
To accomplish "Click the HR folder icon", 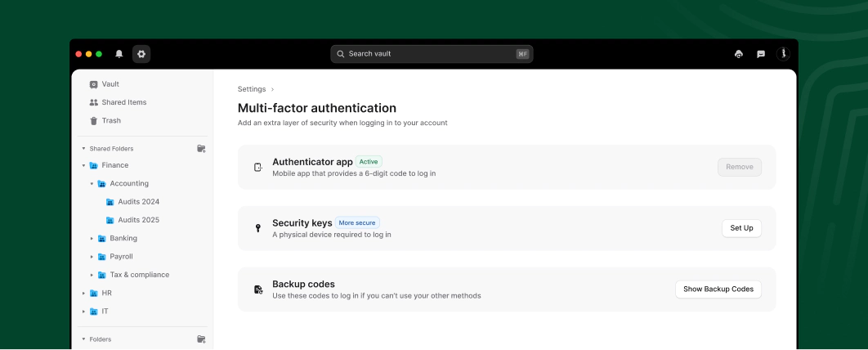I will 93,294.
